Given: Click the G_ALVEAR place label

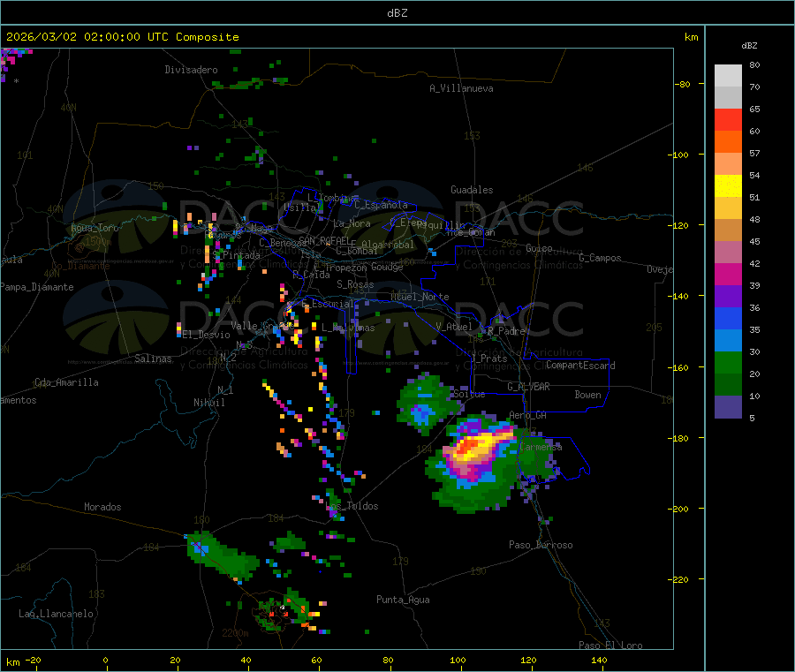Looking at the screenshot, I should click(528, 387).
